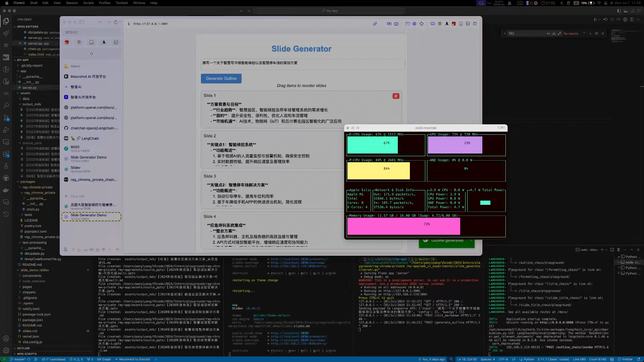Image resolution: width=644 pixels, height=362 pixels.
Task: Open Manage settings gear icon
Action: pos(6,350)
